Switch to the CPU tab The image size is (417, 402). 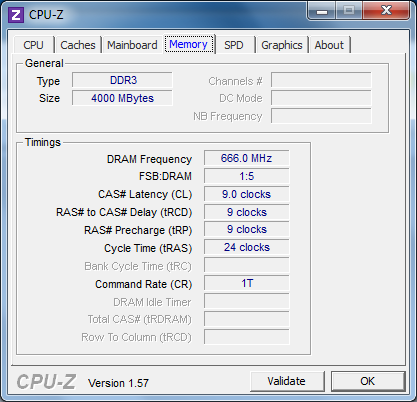tap(33, 45)
